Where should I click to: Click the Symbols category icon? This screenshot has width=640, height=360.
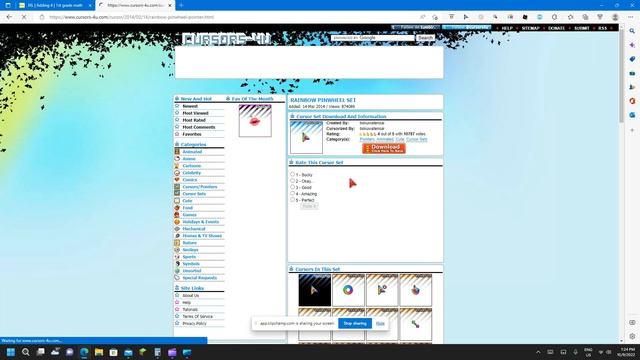[177, 264]
